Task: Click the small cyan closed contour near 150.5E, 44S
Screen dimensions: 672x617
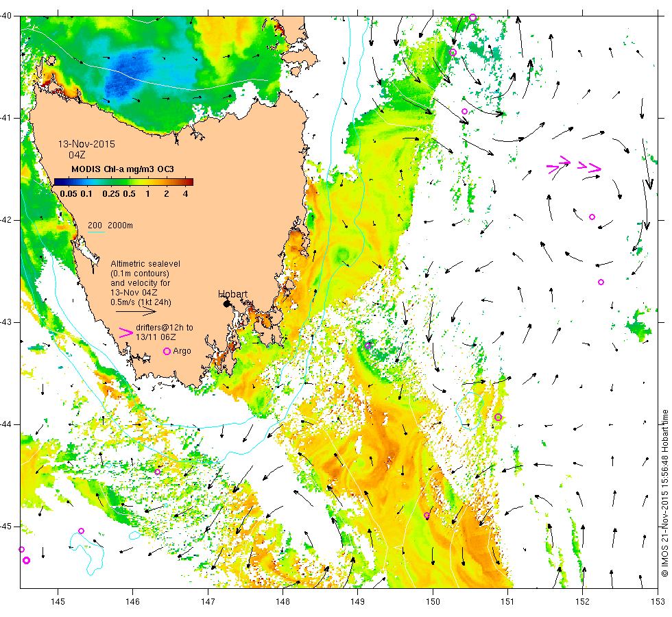Action: click(470, 410)
